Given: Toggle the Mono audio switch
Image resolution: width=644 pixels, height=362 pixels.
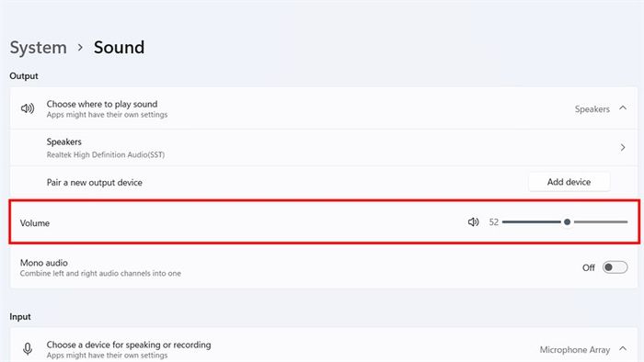Looking at the screenshot, I should [x=615, y=267].
